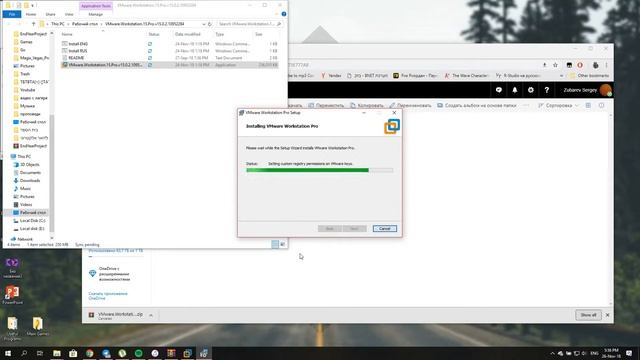Viewport: 640px width, 360px height.
Task: Switch Explorer to details view layout
Action: pyautogui.click(x=275, y=244)
